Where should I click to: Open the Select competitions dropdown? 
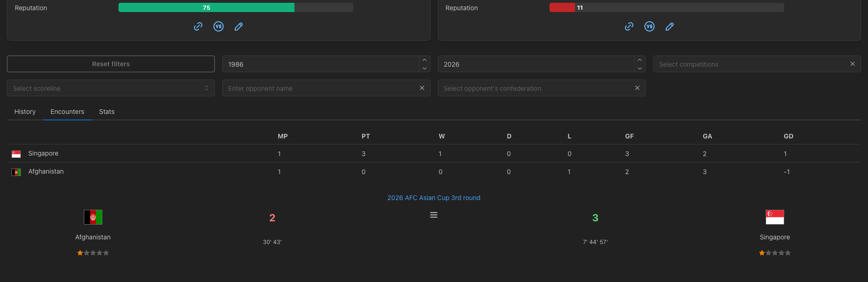750,64
